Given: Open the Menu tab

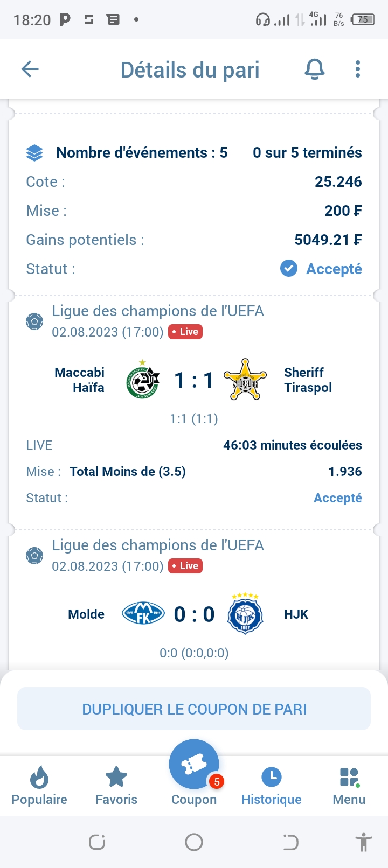Looking at the screenshot, I should [x=349, y=786].
